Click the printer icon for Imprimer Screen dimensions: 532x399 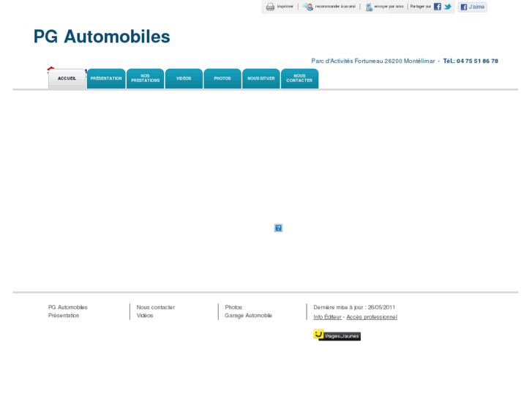pyautogui.click(x=270, y=7)
